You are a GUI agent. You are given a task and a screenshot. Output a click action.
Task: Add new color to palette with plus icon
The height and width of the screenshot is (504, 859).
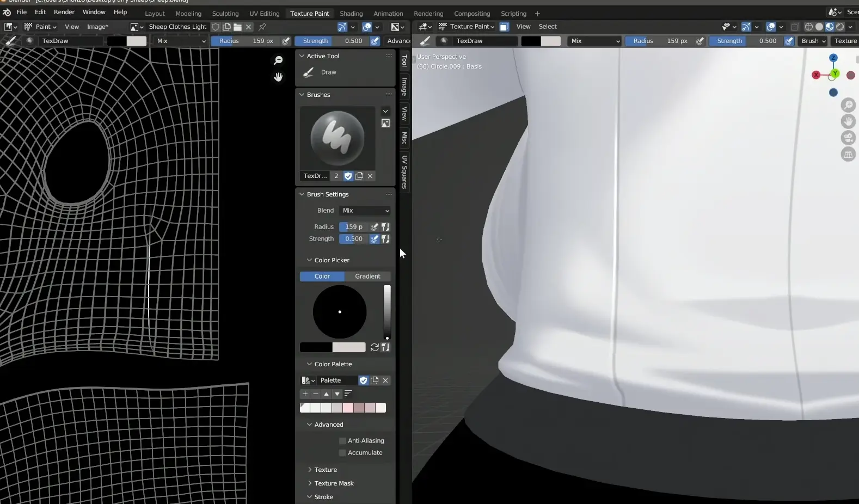click(305, 394)
